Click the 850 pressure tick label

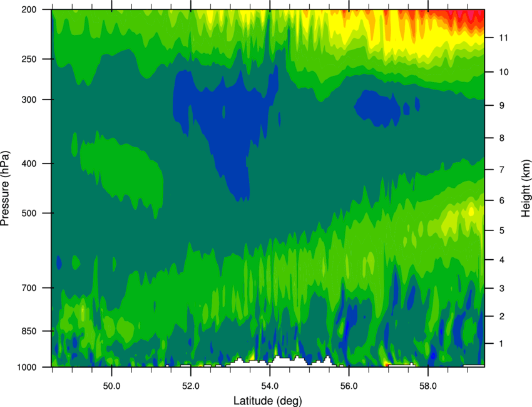[x=29, y=331]
